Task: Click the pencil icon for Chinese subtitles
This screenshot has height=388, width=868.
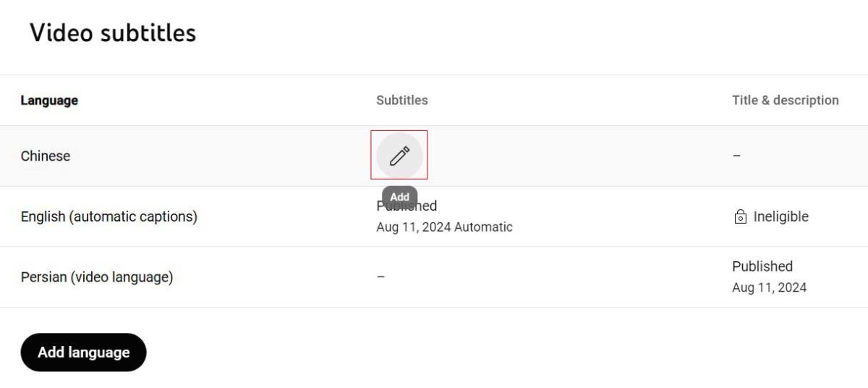Action: click(x=399, y=156)
